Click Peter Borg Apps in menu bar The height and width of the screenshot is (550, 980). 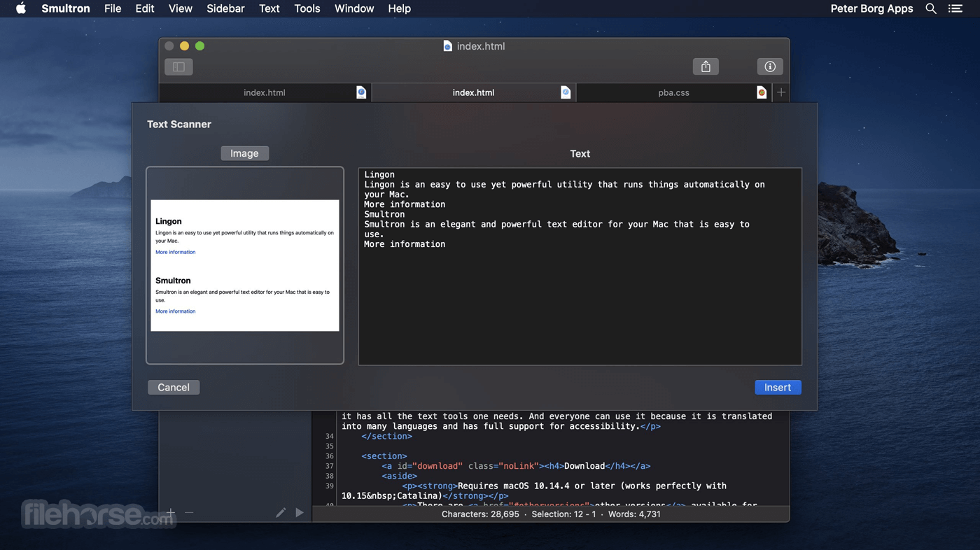pos(871,8)
